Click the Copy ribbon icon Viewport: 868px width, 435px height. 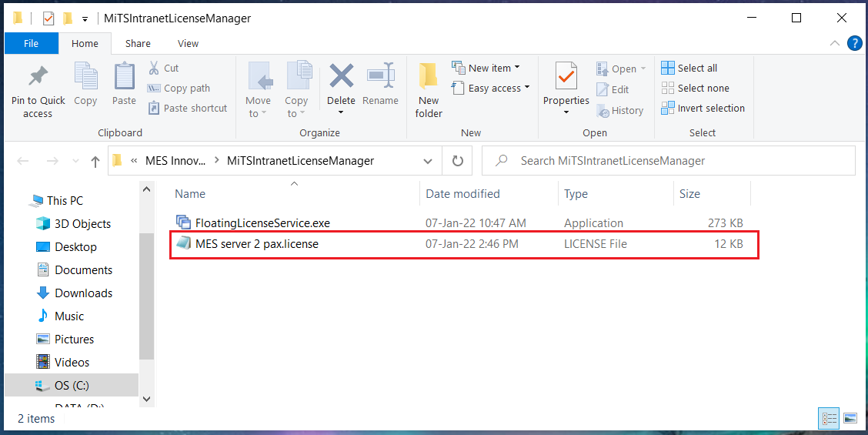(85, 76)
